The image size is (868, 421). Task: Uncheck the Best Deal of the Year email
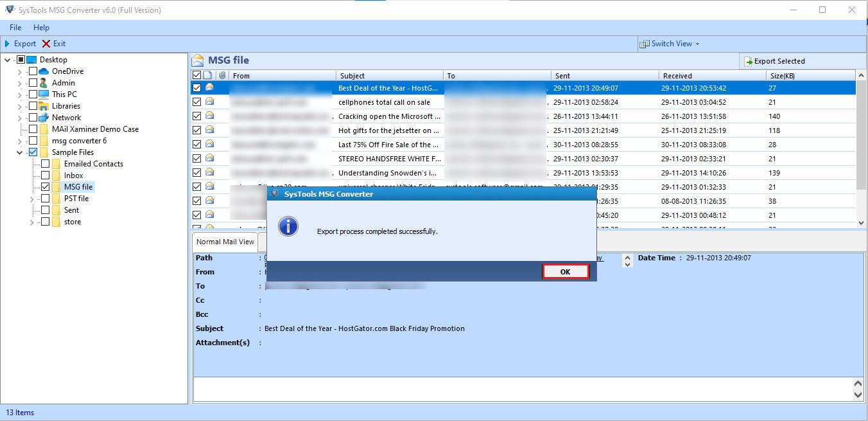[197, 88]
